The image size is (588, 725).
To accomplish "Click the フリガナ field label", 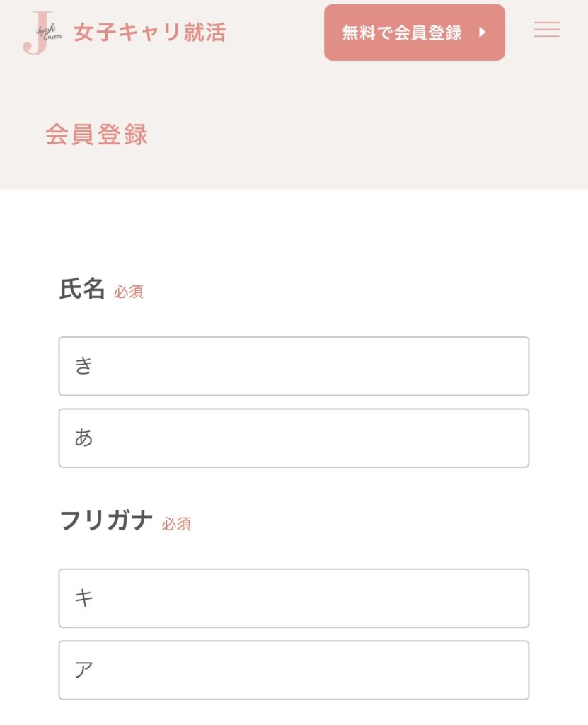I will point(106,521).
